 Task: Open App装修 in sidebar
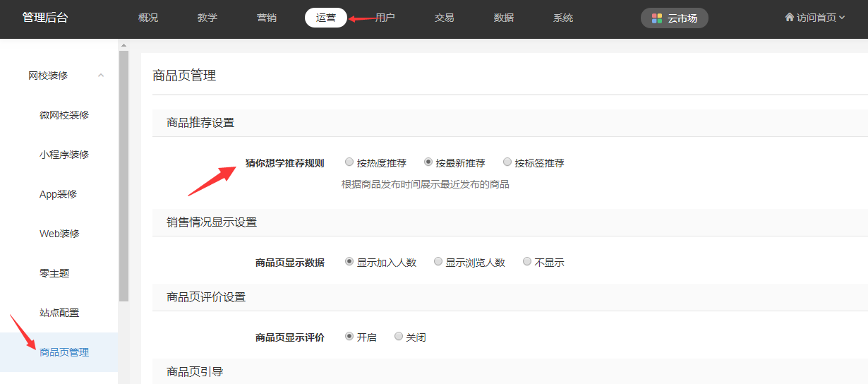tap(59, 194)
